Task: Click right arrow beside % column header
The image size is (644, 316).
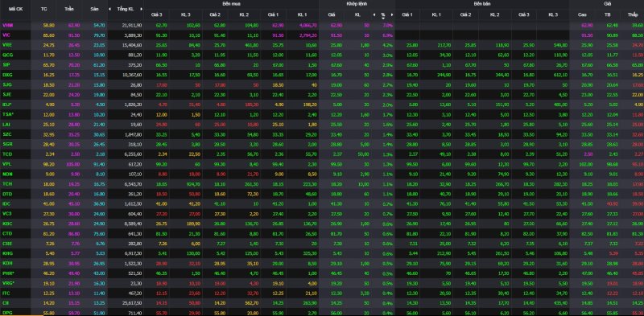Action: [x=392, y=14]
